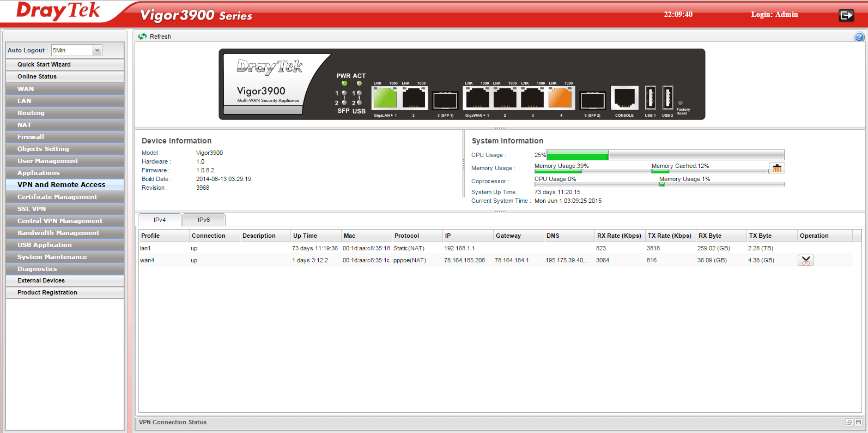
Task: Click the CPU Usage progress bar
Action: [x=665, y=155]
